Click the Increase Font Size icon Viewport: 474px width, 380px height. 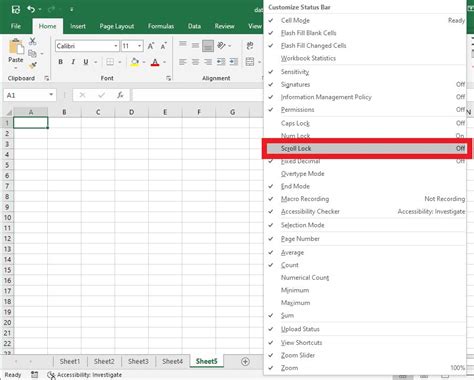[x=151, y=46]
